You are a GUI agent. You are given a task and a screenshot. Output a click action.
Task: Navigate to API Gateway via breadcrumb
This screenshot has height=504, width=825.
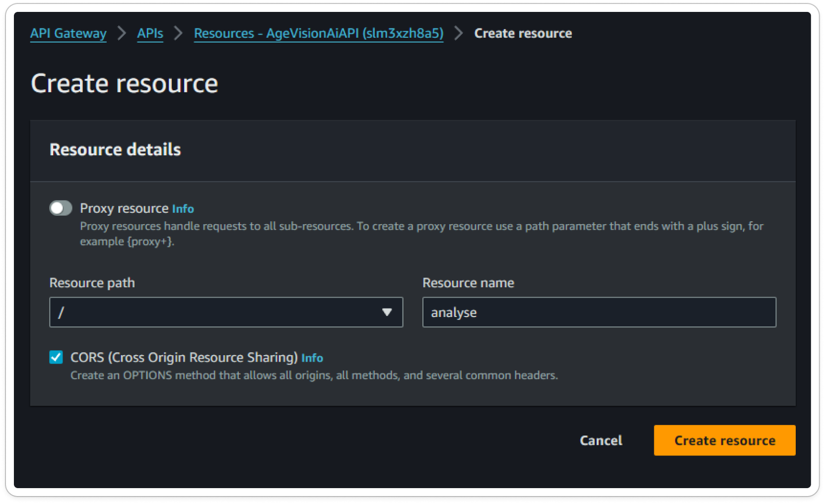(x=68, y=33)
